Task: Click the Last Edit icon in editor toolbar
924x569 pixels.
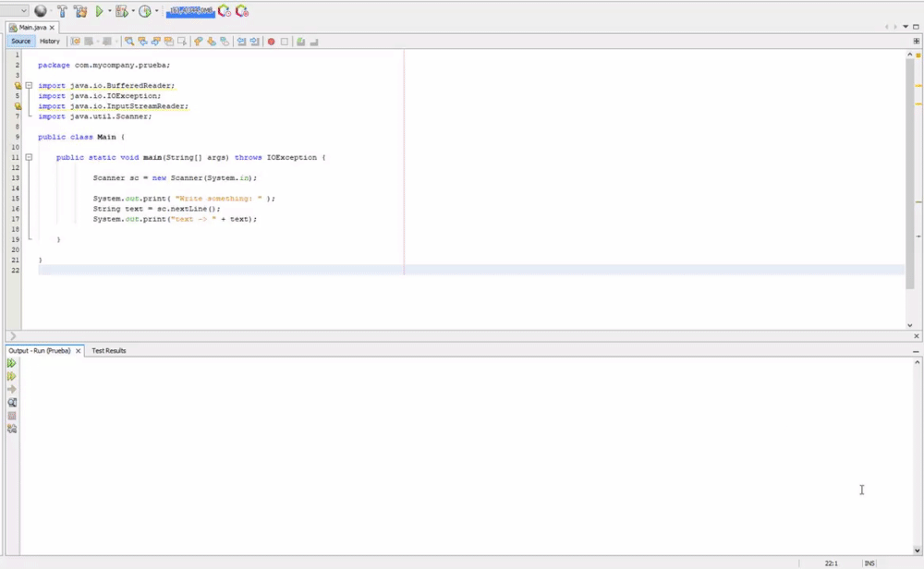Action: pyautogui.click(x=76, y=42)
